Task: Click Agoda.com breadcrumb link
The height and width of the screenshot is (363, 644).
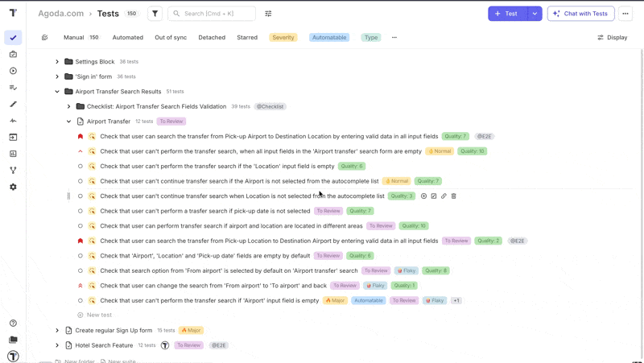Action: [x=61, y=14]
